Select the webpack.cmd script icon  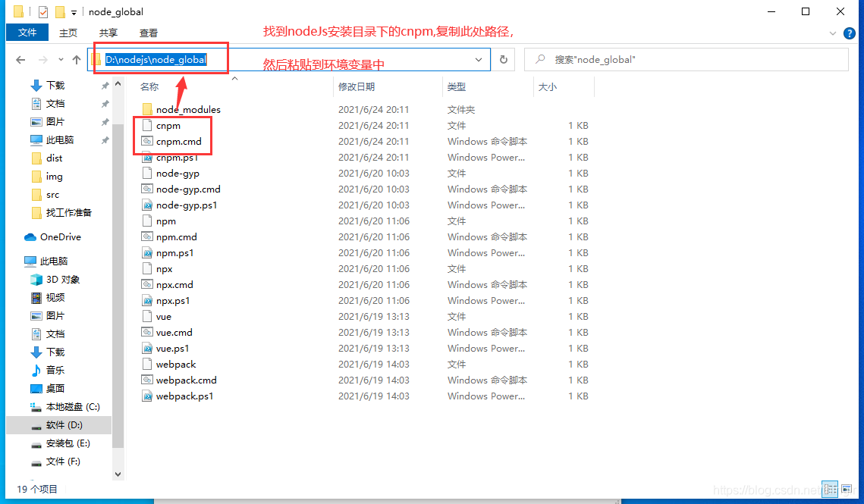point(147,380)
